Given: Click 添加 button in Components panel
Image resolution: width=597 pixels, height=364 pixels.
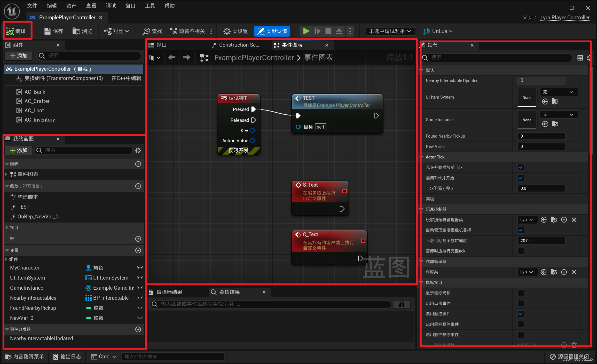Looking at the screenshot, I should tap(19, 56).
